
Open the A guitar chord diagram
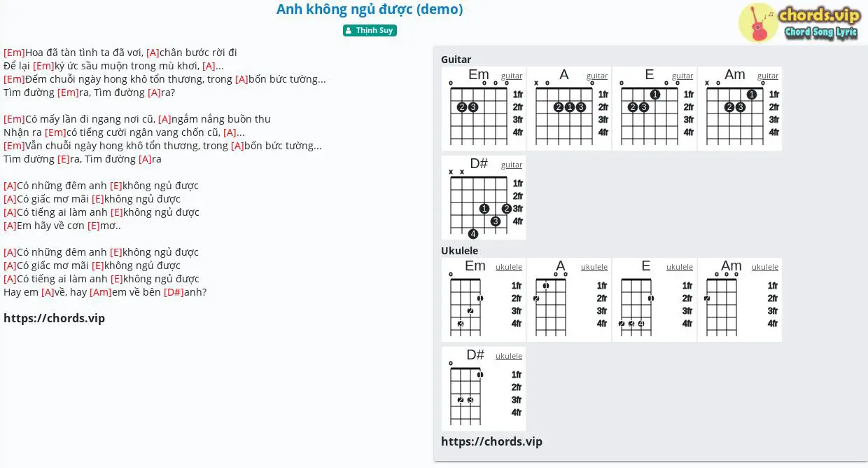(569, 109)
